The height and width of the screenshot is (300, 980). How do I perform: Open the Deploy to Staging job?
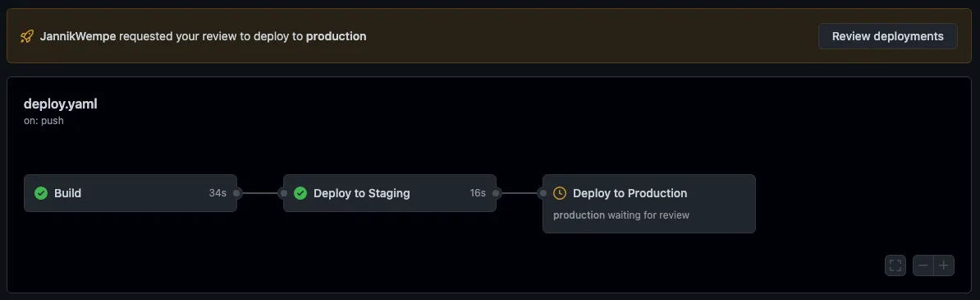coord(390,193)
